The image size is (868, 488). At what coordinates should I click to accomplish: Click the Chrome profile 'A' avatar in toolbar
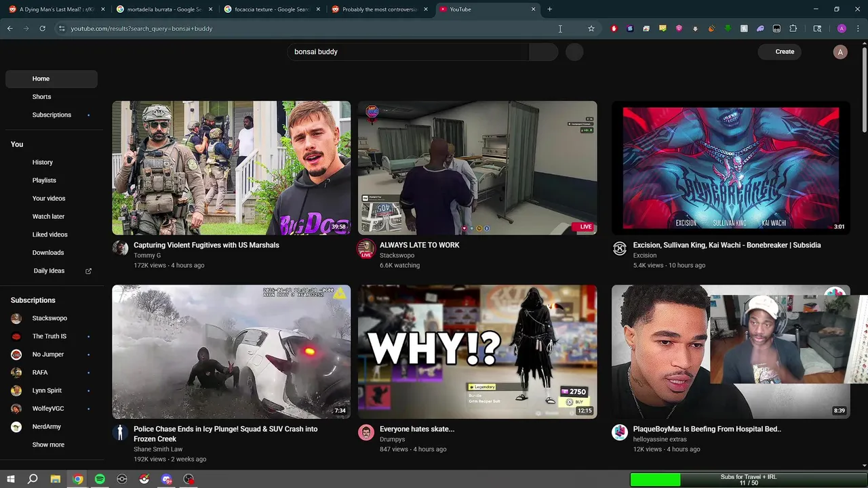coord(842,28)
